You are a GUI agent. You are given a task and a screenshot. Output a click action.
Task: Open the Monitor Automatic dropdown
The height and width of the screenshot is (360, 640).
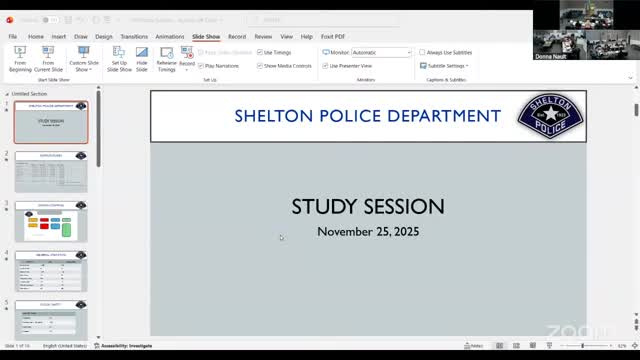[381, 52]
